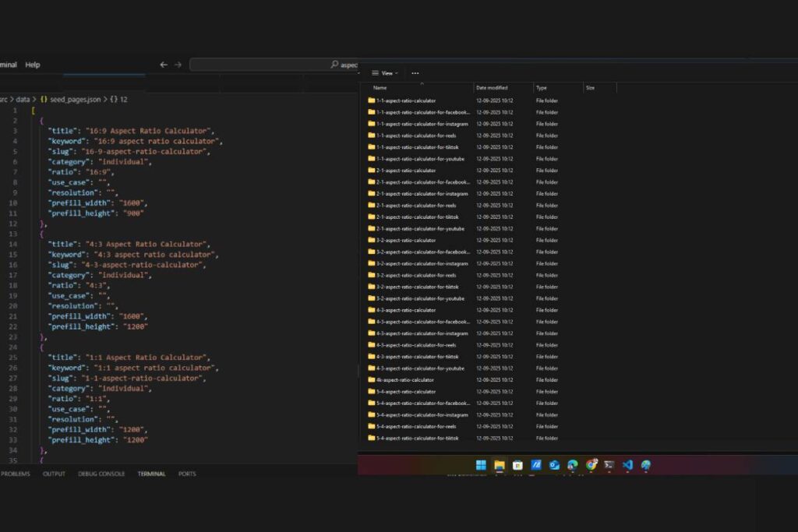Click the back navigation arrow in VS Code
Image resolution: width=798 pixels, height=532 pixels.
coord(164,65)
